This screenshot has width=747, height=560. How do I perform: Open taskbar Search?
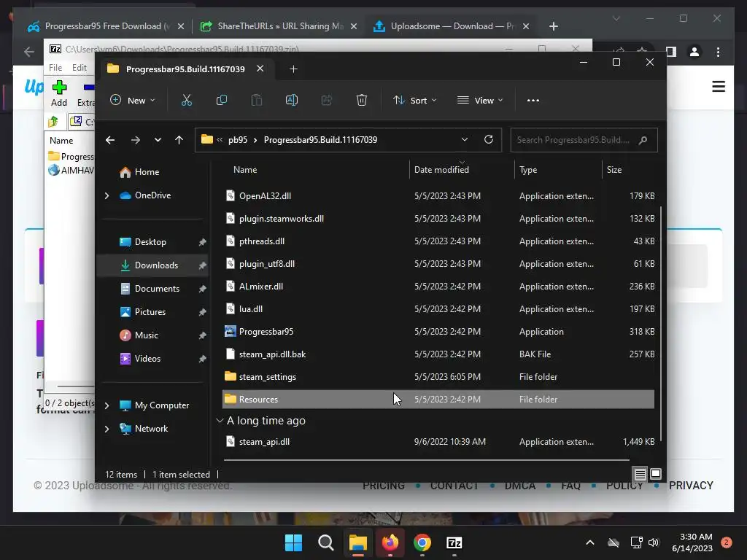326,542
